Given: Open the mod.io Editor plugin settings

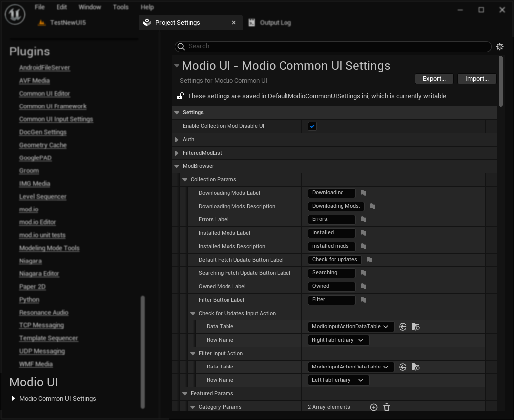Looking at the screenshot, I should pyautogui.click(x=37, y=222).
